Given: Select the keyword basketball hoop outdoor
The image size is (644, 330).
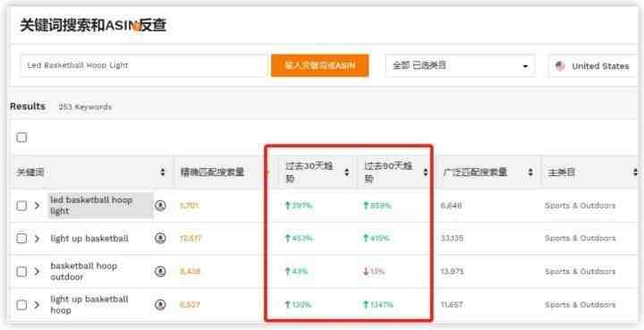Looking at the screenshot, I should coord(84,271).
